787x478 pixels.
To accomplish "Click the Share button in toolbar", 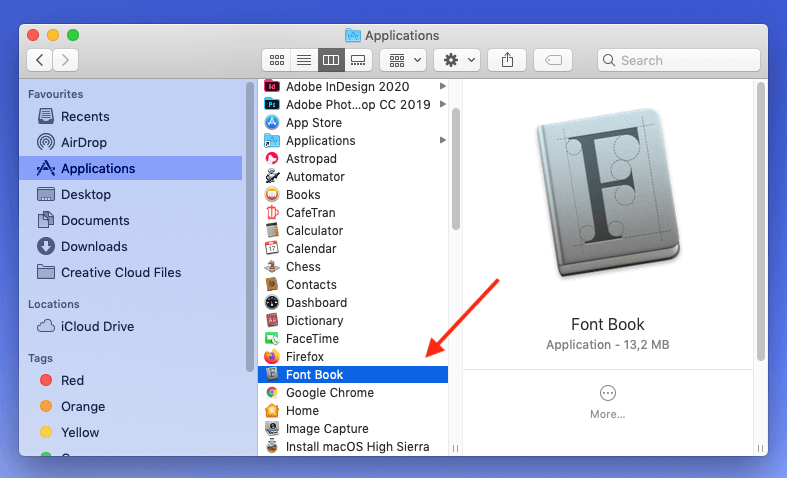I will pyautogui.click(x=507, y=60).
